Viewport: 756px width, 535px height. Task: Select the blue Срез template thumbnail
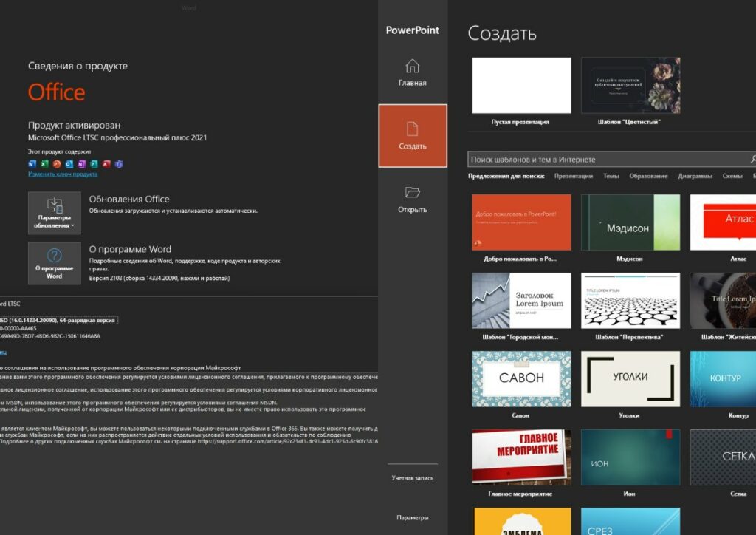(630, 521)
